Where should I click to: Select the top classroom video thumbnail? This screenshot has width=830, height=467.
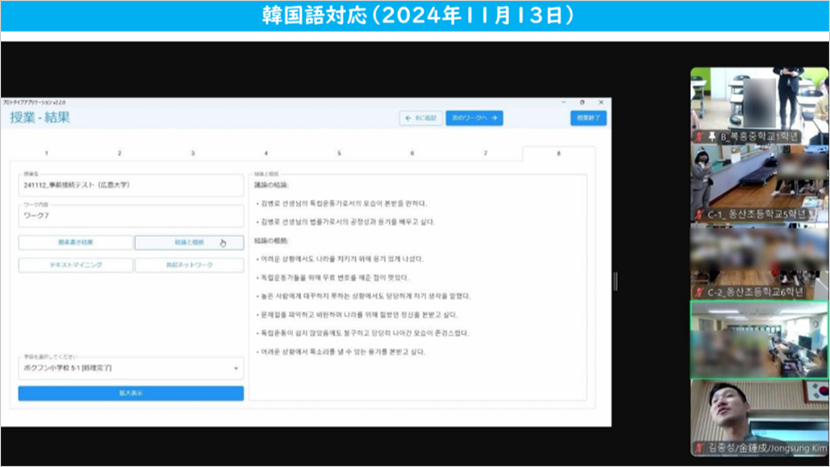click(x=760, y=105)
